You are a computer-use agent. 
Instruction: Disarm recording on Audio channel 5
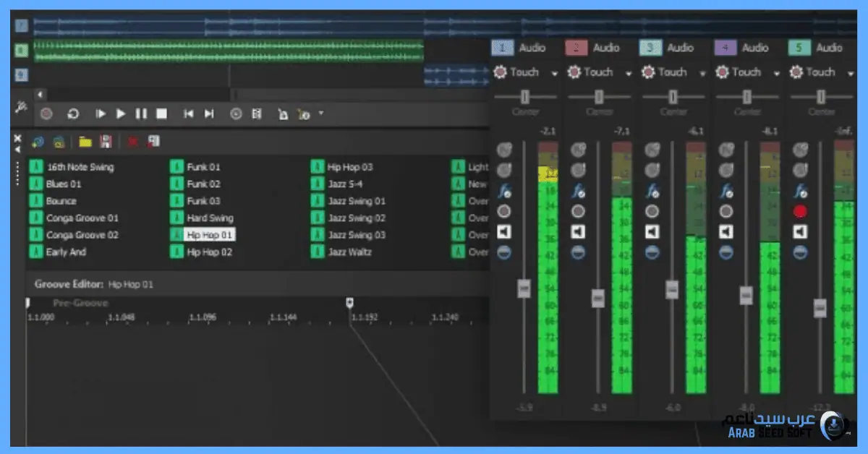click(x=799, y=212)
